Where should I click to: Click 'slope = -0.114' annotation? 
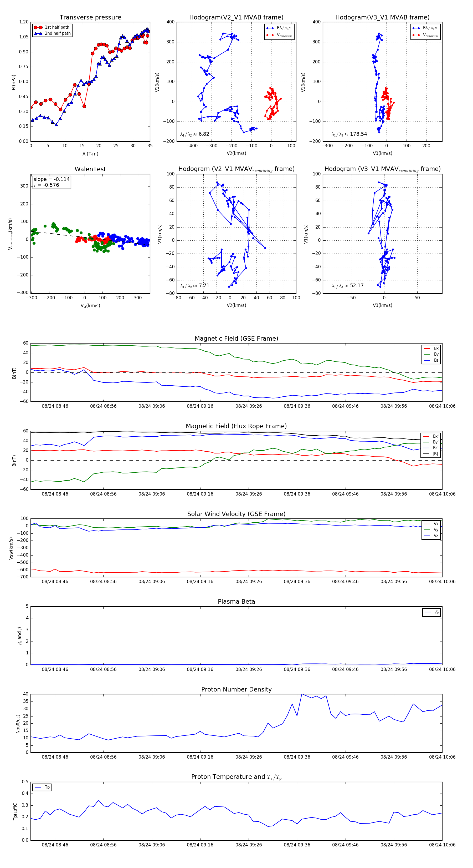click(x=52, y=179)
